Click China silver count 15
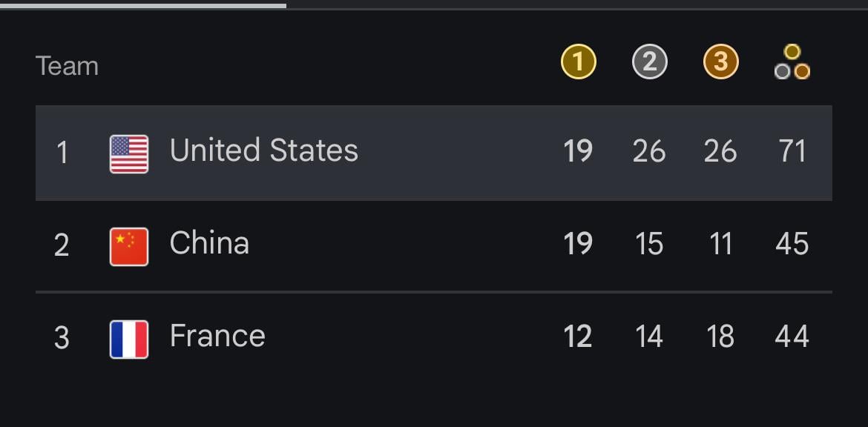The width and height of the screenshot is (868, 427). 649,244
